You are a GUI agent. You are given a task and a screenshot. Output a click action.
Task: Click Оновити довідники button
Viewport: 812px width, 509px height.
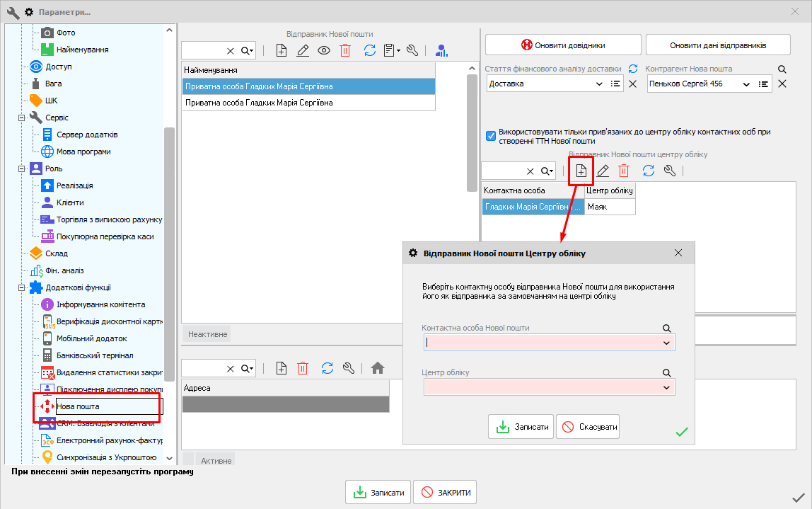tap(563, 45)
